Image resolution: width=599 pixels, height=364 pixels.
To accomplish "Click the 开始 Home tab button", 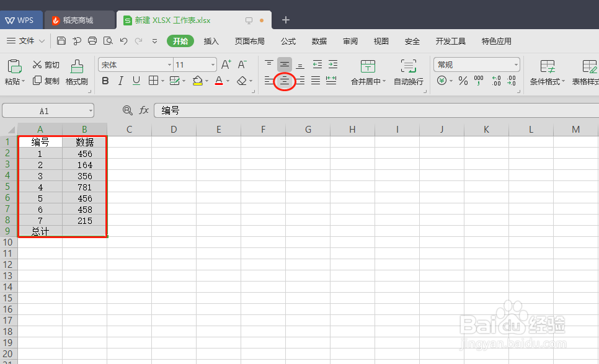I will pos(180,42).
